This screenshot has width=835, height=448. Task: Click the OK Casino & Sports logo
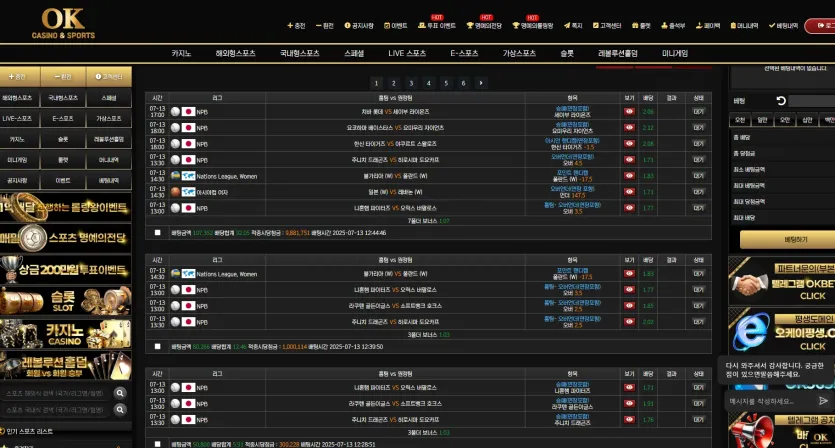pyautogui.click(x=63, y=24)
